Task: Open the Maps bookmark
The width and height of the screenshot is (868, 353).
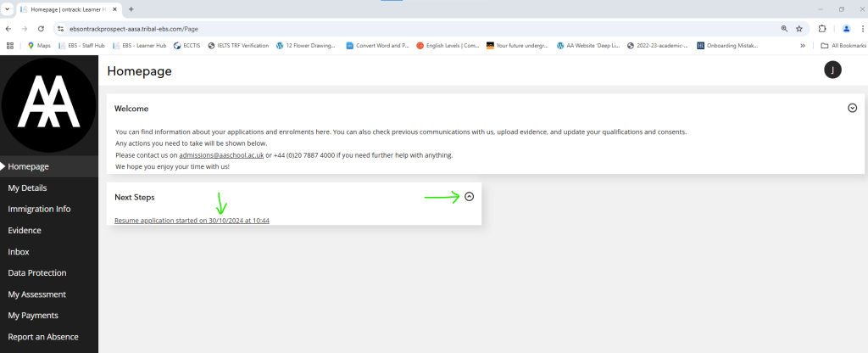Action: tap(39, 46)
